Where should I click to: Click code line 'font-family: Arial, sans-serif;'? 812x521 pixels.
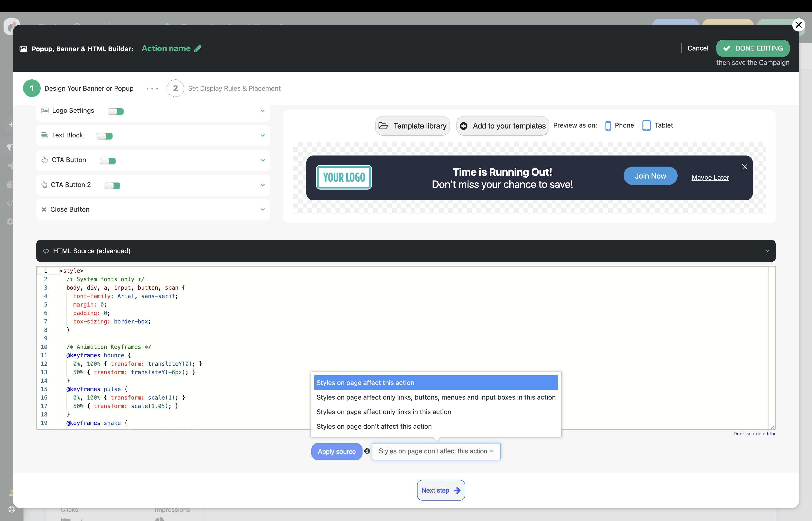pyautogui.click(x=125, y=296)
